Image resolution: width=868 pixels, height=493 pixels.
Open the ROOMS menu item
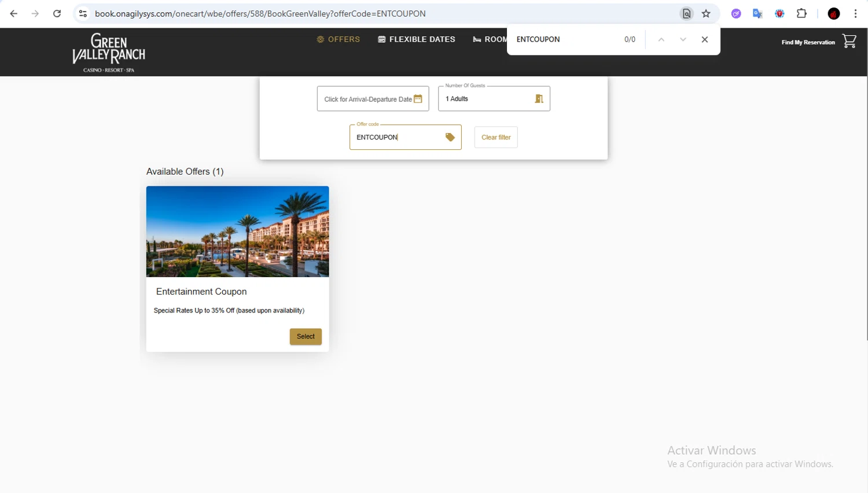(490, 39)
